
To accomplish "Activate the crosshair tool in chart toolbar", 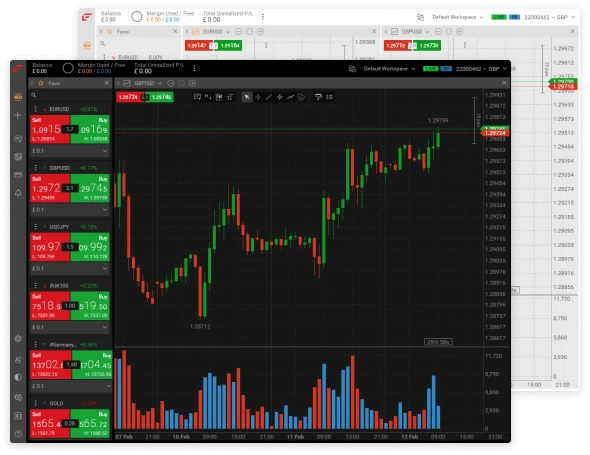I will pyautogui.click(x=258, y=97).
